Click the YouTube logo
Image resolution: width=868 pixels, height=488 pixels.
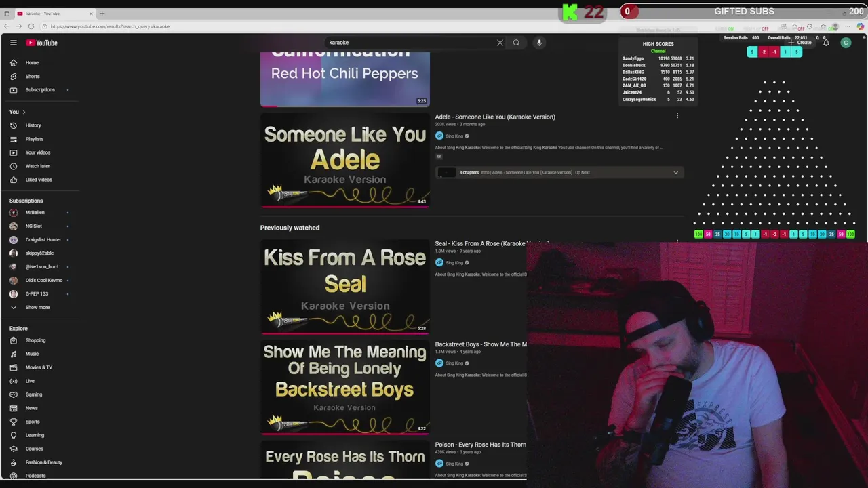(42, 43)
